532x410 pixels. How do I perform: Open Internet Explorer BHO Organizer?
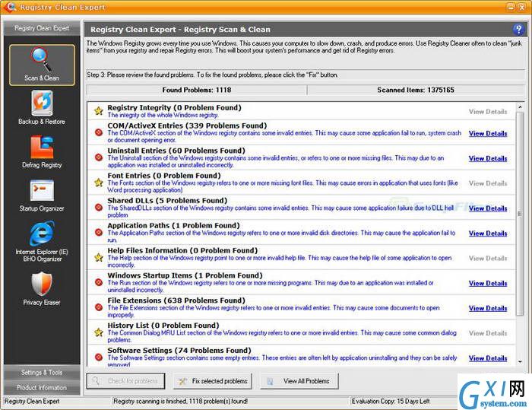pos(42,242)
